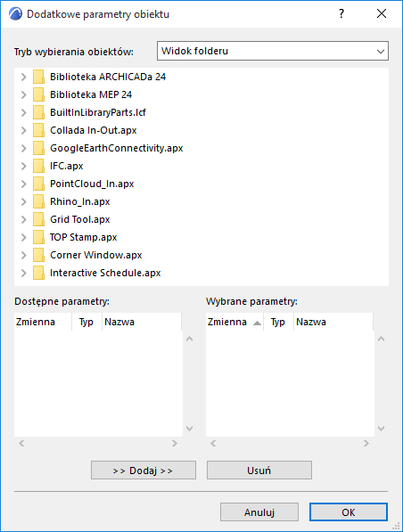The width and height of the screenshot is (403, 532).
Task: Click scroll-left arrow under Dostępne parametry list
Action: tap(21, 443)
